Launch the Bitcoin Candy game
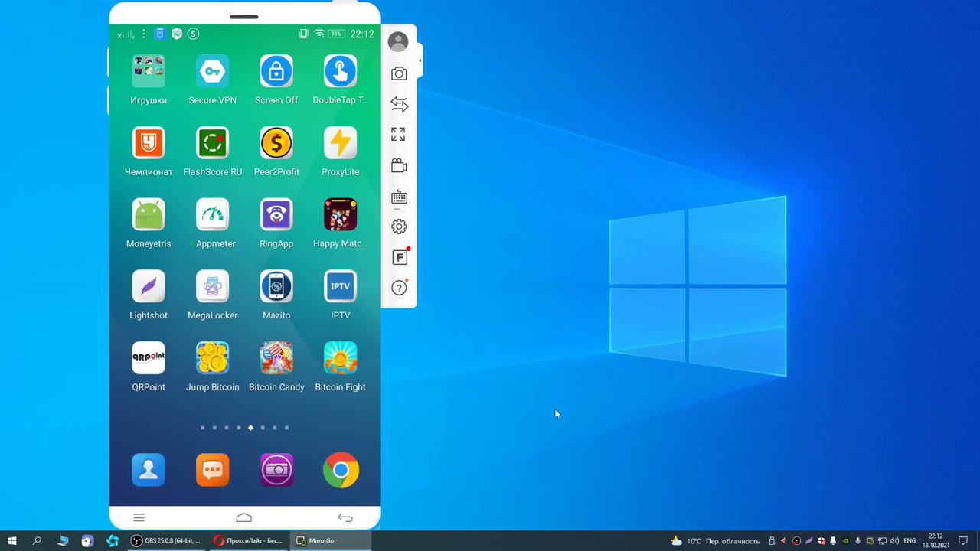980x551 pixels. 276,358
